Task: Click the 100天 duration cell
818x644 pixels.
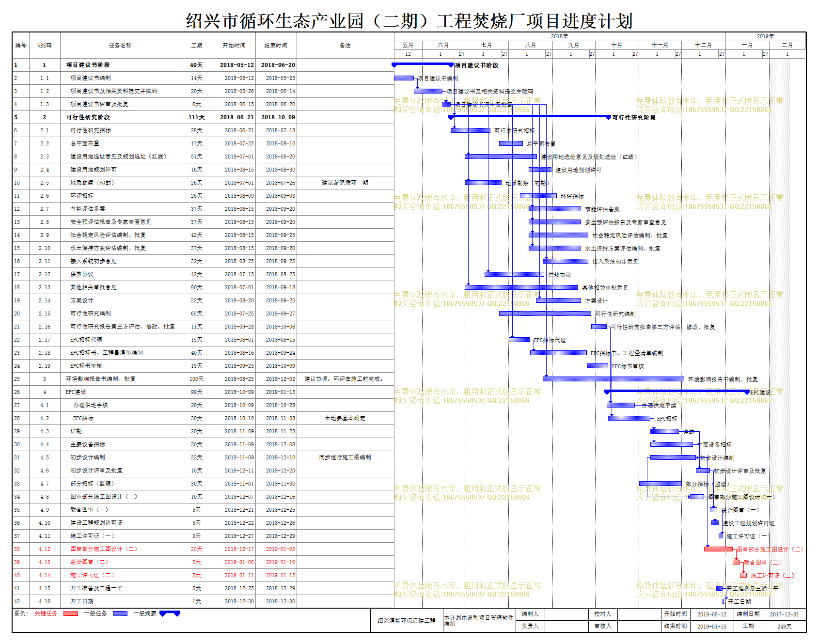Action: click(x=197, y=379)
